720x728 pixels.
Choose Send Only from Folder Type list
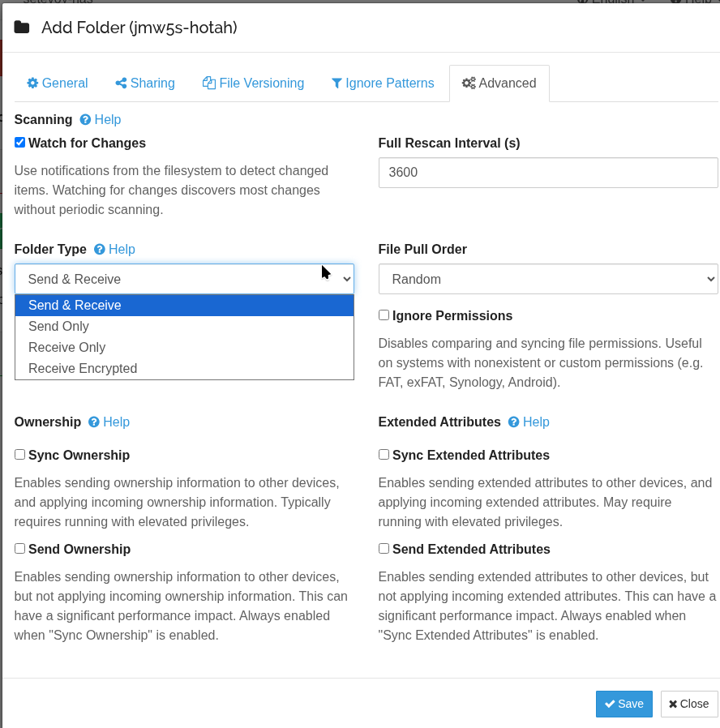pos(58,326)
